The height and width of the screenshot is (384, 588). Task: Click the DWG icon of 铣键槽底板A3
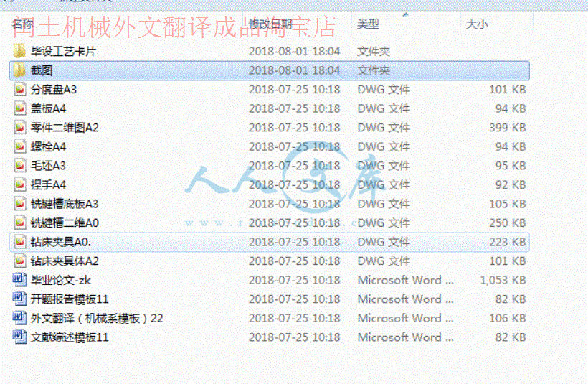(20, 204)
